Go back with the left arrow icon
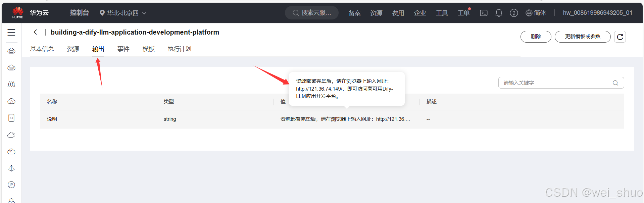The image size is (644, 203). [x=35, y=32]
